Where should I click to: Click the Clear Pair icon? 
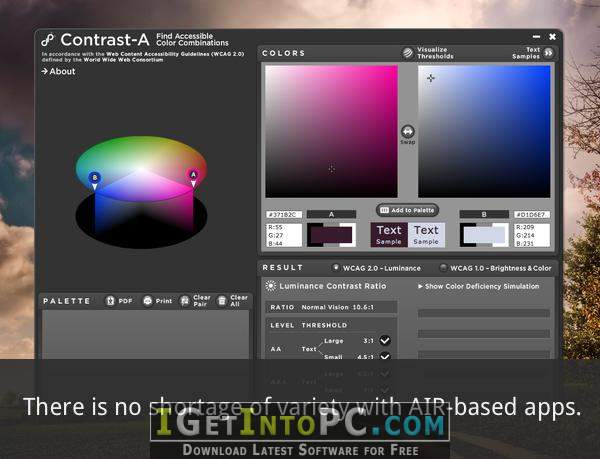(x=184, y=301)
